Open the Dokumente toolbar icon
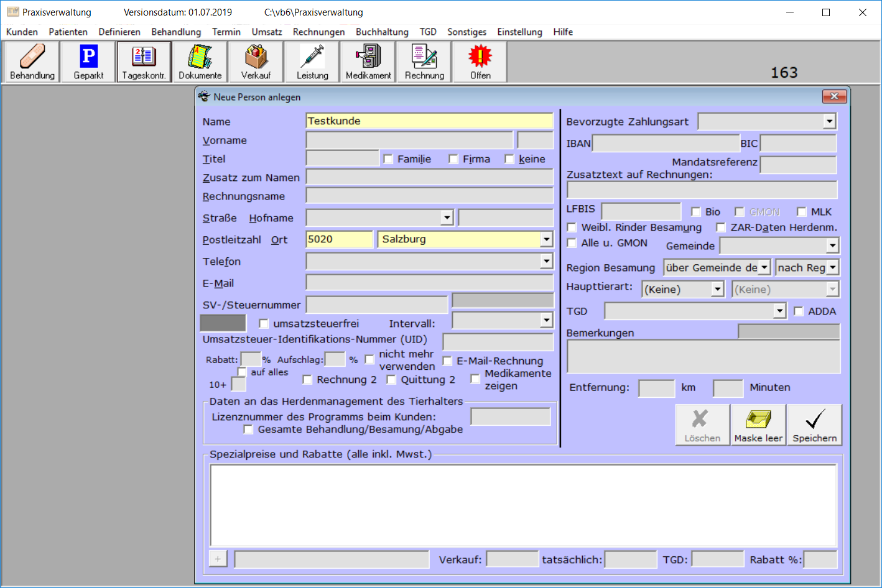 point(200,62)
